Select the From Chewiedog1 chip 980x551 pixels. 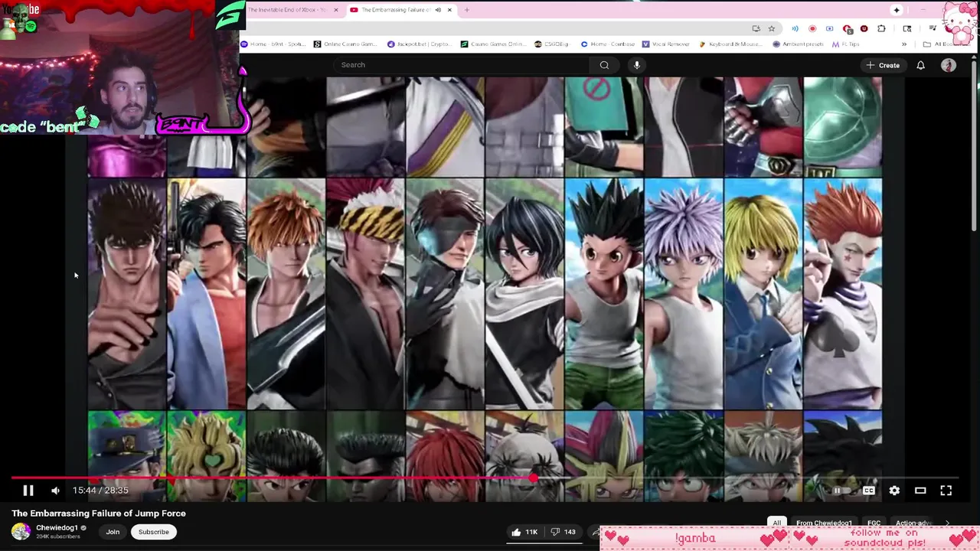[x=824, y=523]
